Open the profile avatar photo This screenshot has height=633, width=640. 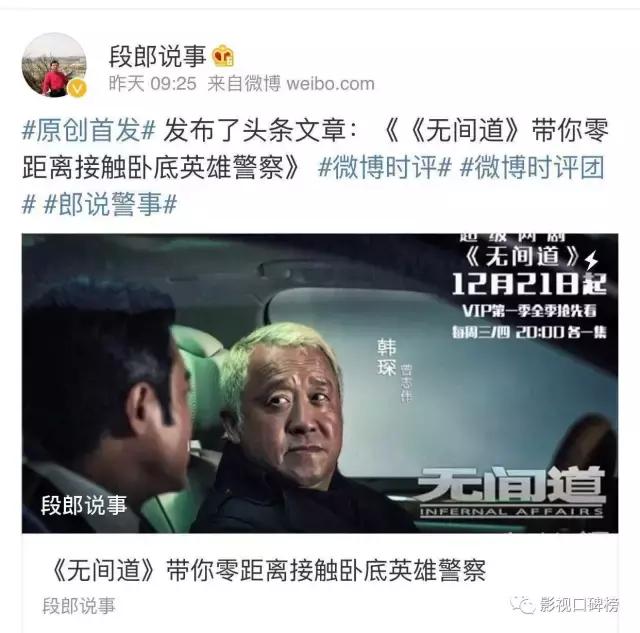[x=54, y=64]
